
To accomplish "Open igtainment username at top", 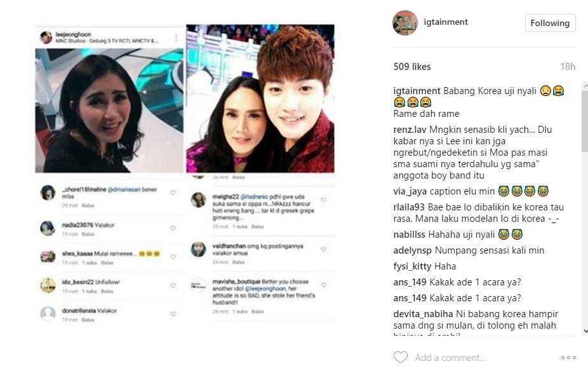I will (x=446, y=22).
